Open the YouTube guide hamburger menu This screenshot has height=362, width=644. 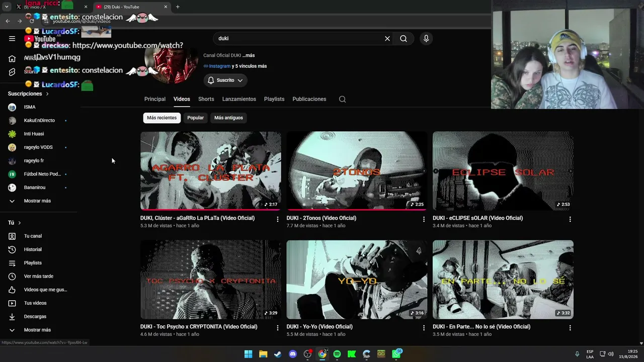(12, 38)
